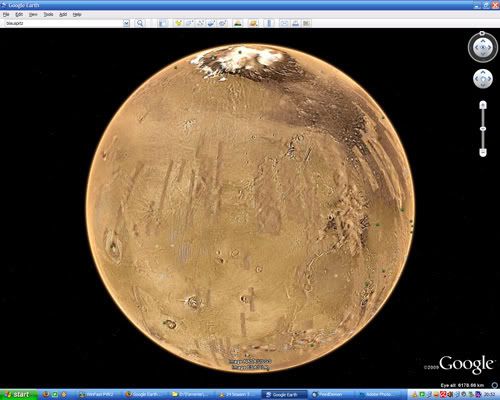Screen dimensions: 500x400
Task: Open the Windows Start button
Action: (19, 395)
